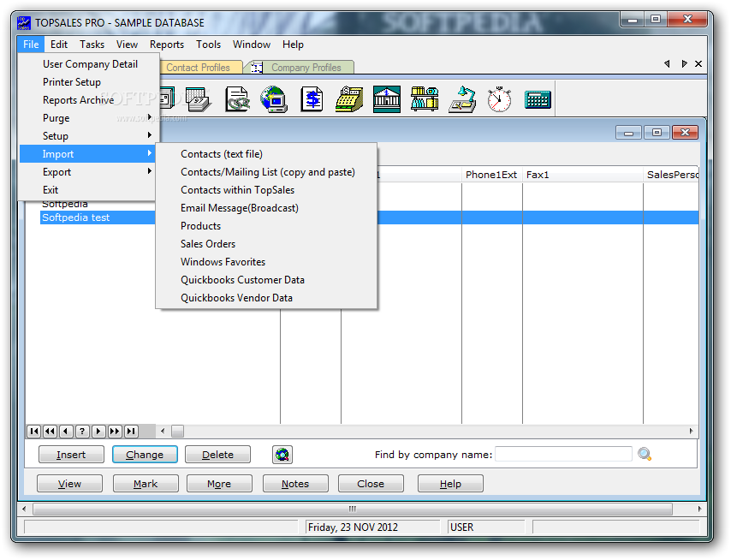Expand the Setup submenu

pos(88,136)
